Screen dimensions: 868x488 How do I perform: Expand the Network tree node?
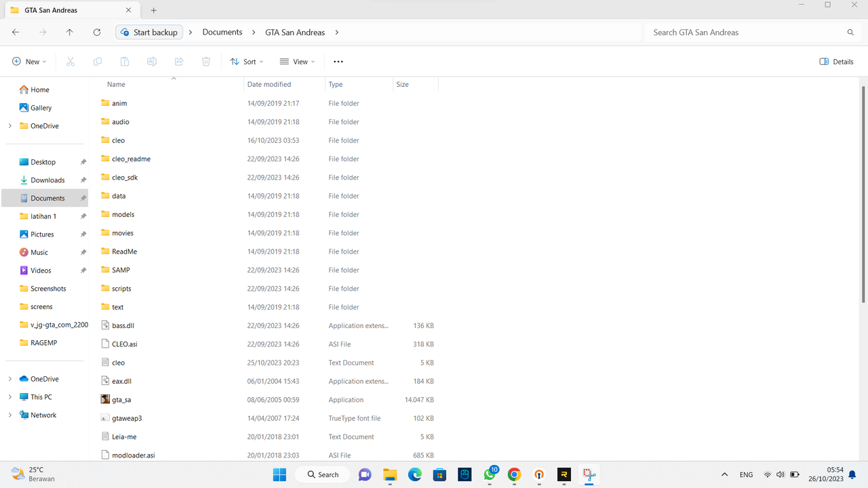(9, 415)
